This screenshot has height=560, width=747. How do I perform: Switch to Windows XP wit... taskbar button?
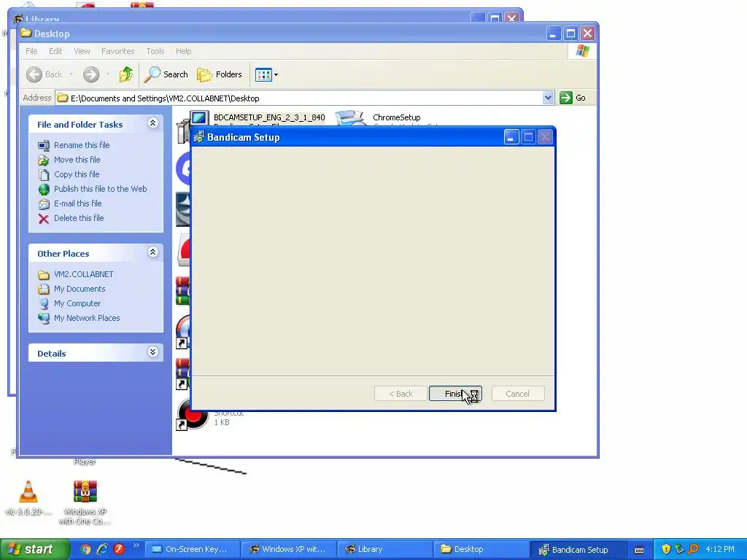pyautogui.click(x=289, y=550)
